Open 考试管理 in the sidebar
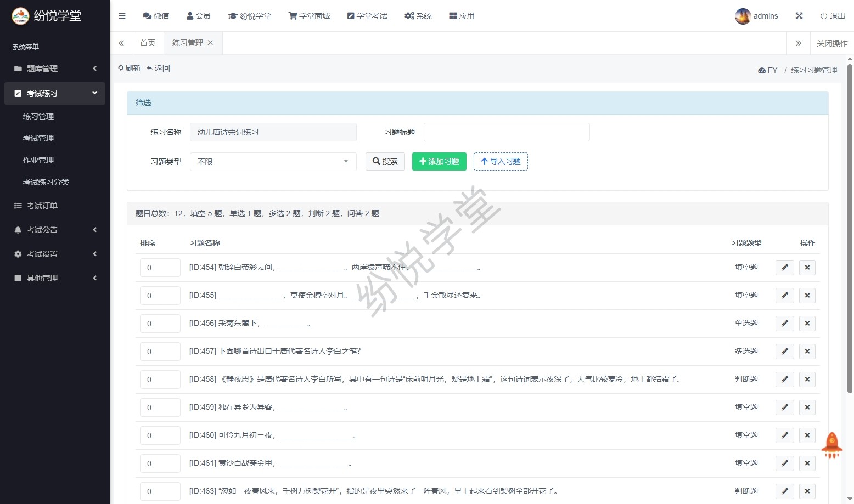Image resolution: width=854 pixels, height=504 pixels. point(38,138)
